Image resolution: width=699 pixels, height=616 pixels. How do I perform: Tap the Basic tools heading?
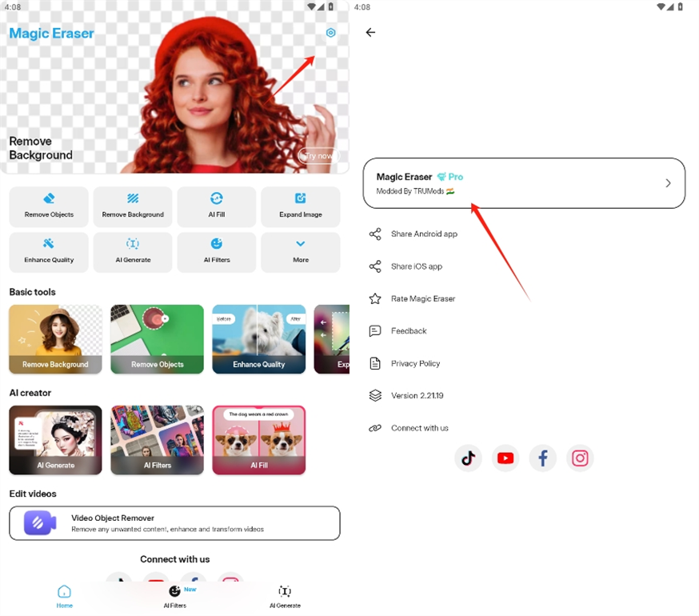(32, 292)
